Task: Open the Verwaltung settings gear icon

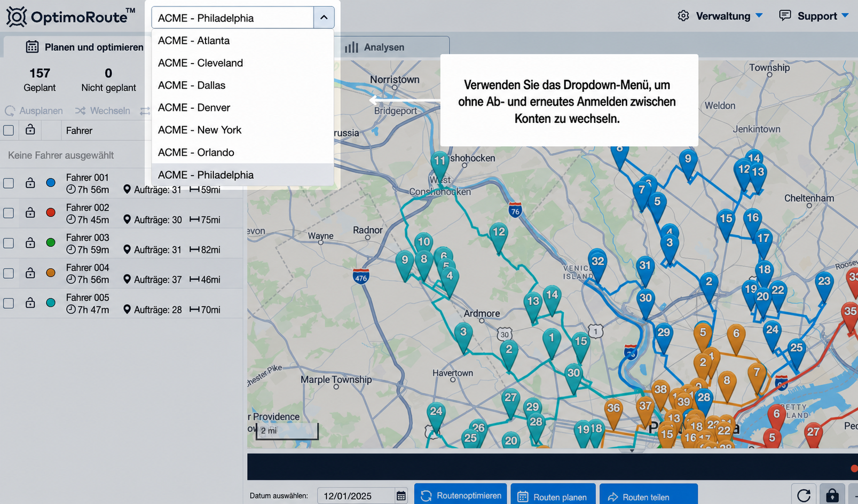Action: point(683,16)
